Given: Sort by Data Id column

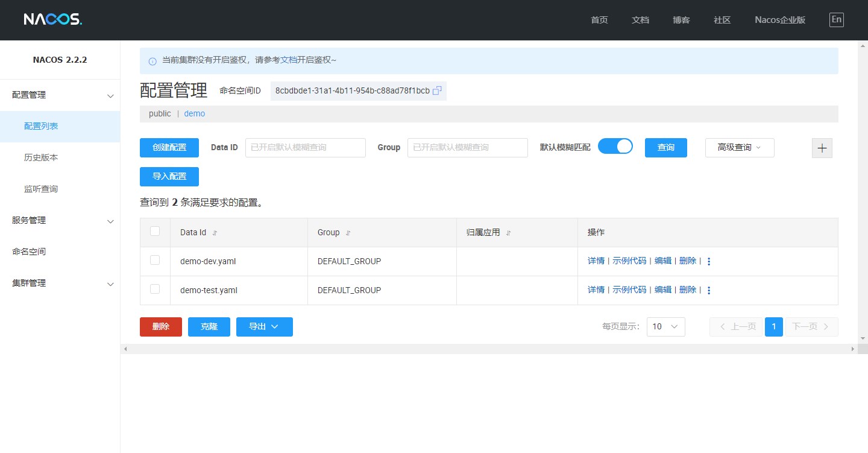Looking at the screenshot, I should click(x=215, y=233).
